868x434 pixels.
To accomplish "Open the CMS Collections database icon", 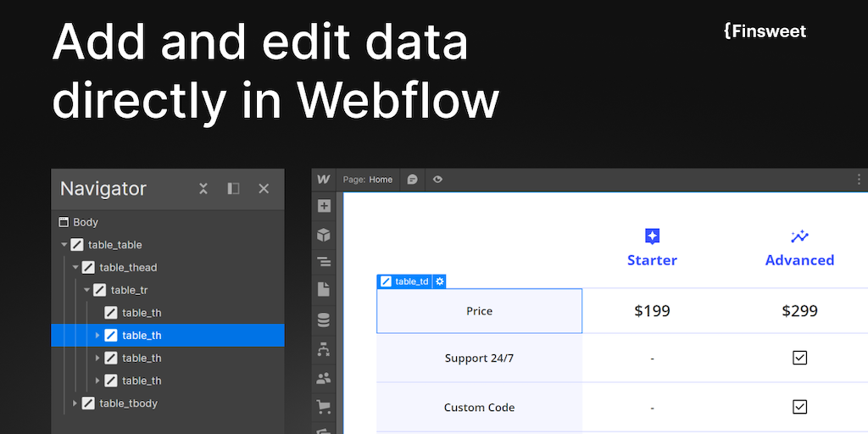I will (324, 320).
